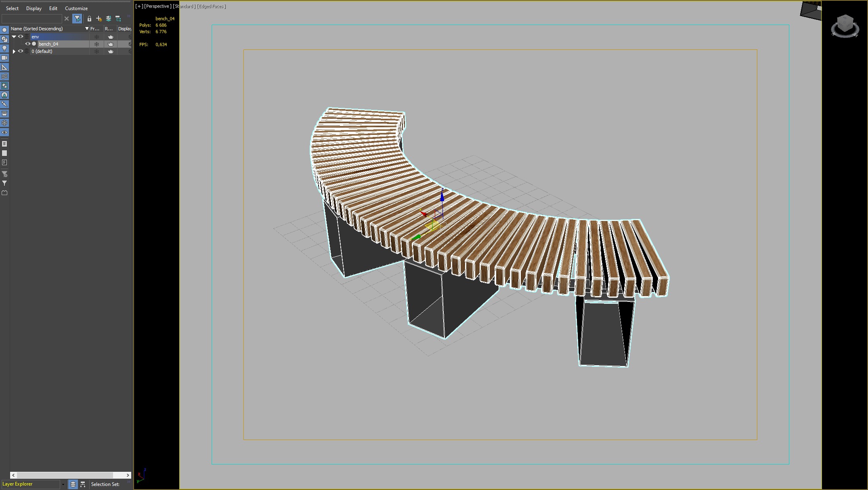This screenshot has width=868, height=490.
Task: Open the Perspective viewport label menu
Action: 157,6
